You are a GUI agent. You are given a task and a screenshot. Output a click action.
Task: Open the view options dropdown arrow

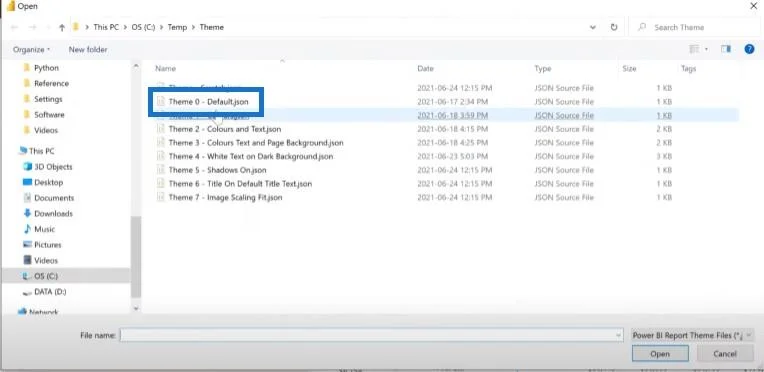706,49
